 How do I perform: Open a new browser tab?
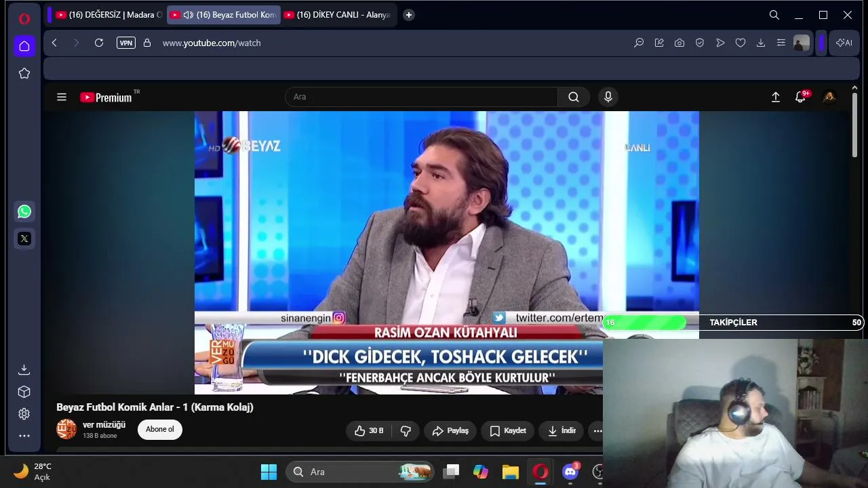point(408,15)
